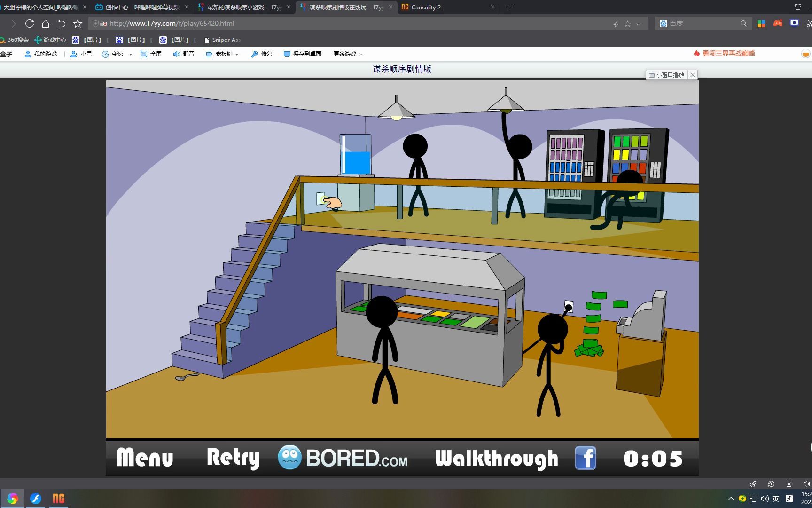Open the colorful apps grid icon
The image size is (812, 508).
tap(761, 24)
